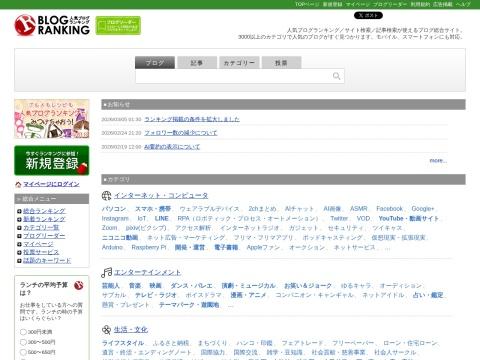Viewport: 480px width, 360px height.
Task: Click the magnifier search icon
Action: pos(336,76)
